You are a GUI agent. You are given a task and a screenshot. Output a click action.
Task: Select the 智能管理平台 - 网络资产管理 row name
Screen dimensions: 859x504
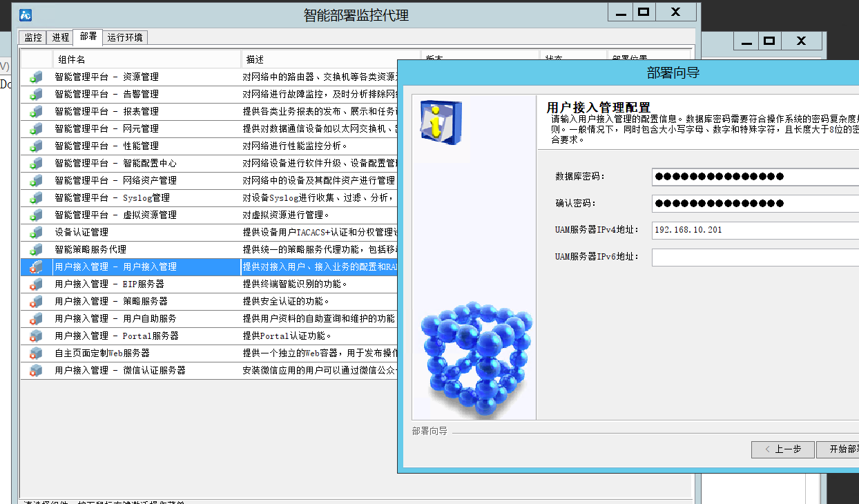115,180
